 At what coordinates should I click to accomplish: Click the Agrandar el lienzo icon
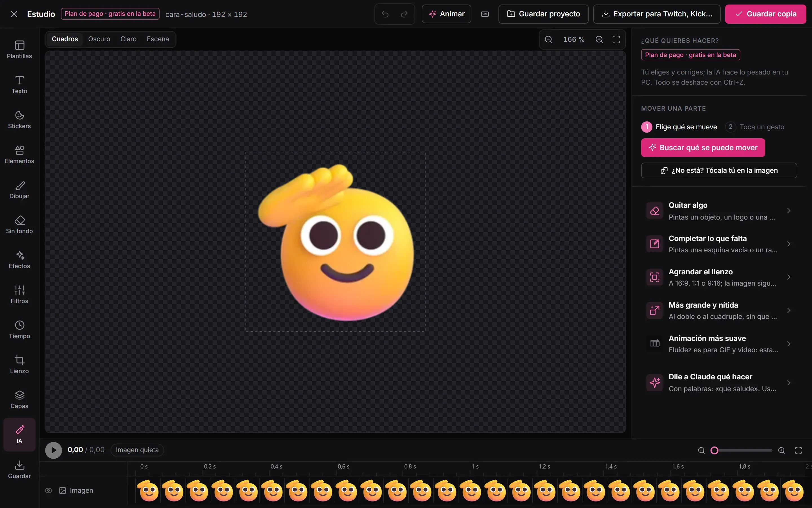[x=655, y=277]
